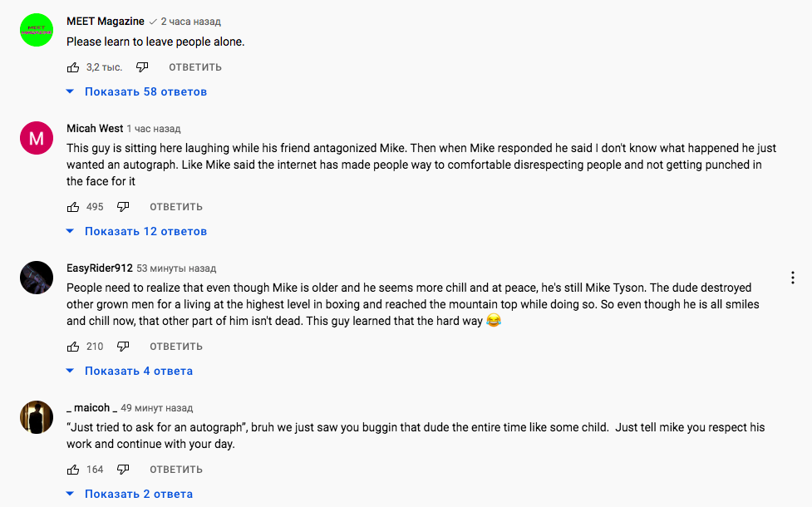Dislike Micah West's comment
Screen dimensions: 812x507
(x=123, y=207)
